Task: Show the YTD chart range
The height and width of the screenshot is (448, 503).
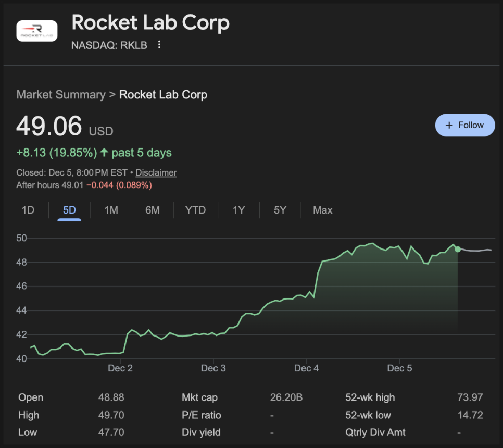Action: click(195, 210)
